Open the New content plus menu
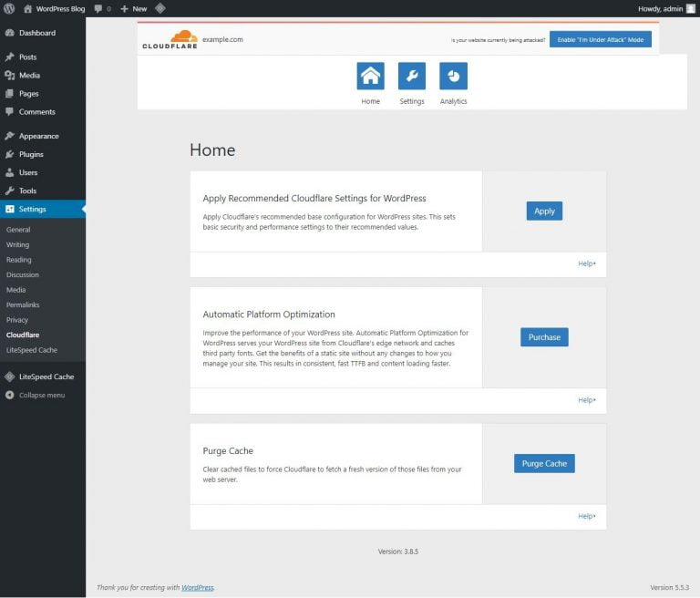 (133, 8)
